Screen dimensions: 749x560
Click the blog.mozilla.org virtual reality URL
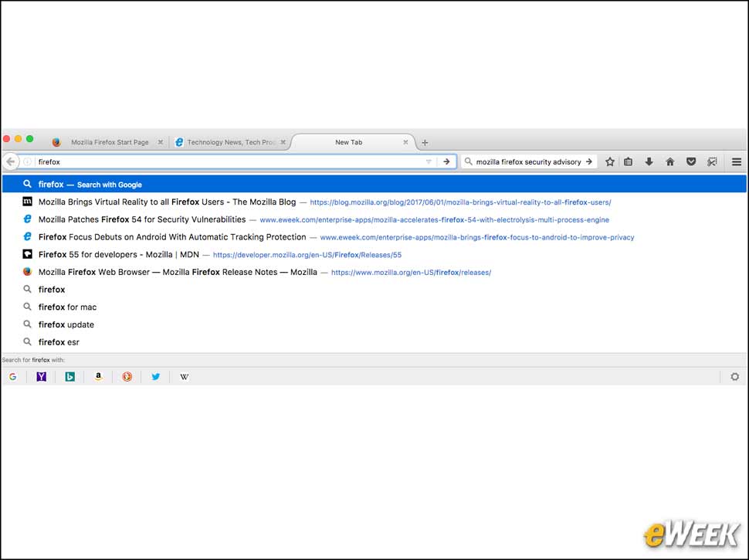(460, 202)
